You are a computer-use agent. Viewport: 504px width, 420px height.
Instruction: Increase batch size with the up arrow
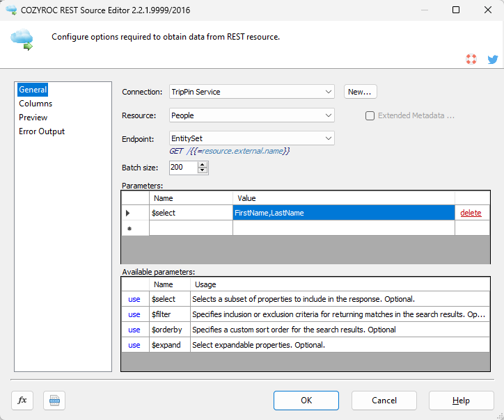tap(202, 165)
